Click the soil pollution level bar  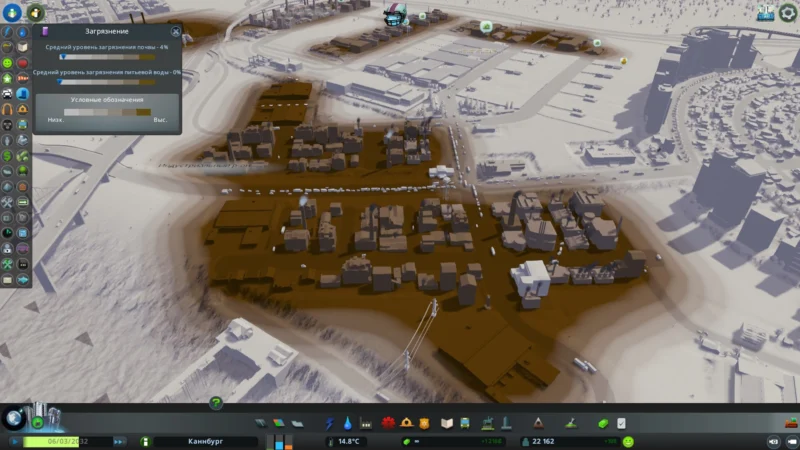(x=107, y=57)
